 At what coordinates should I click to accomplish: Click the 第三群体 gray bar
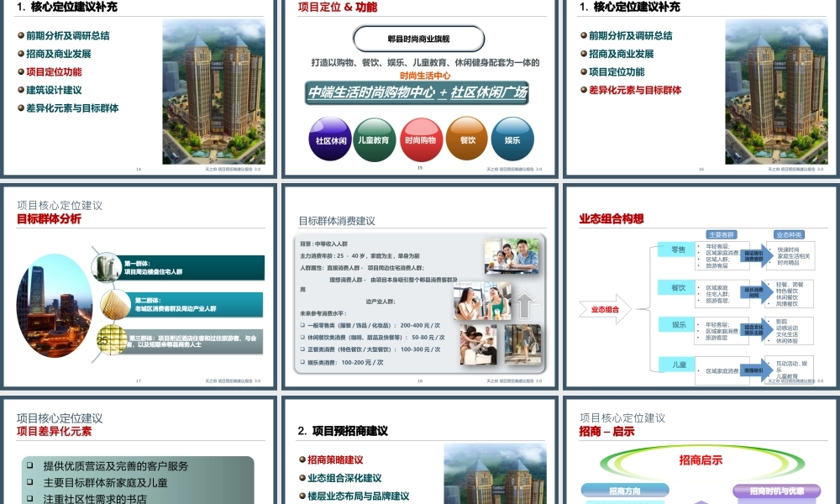tap(195, 341)
